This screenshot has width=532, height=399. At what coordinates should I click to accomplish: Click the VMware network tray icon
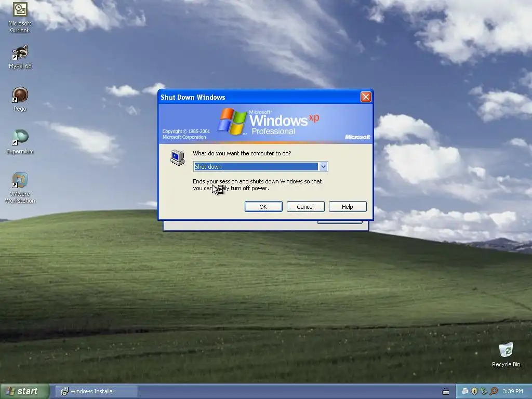(x=465, y=391)
